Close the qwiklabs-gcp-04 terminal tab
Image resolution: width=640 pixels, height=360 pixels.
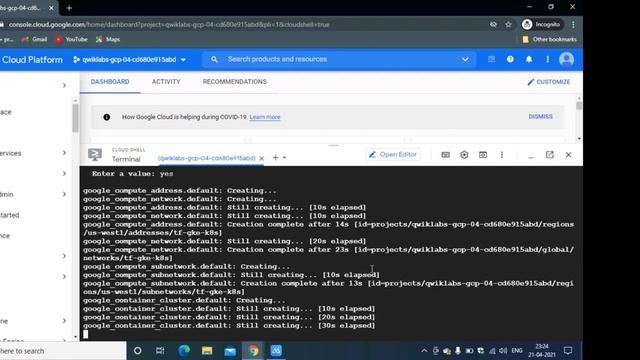tap(262, 158)
